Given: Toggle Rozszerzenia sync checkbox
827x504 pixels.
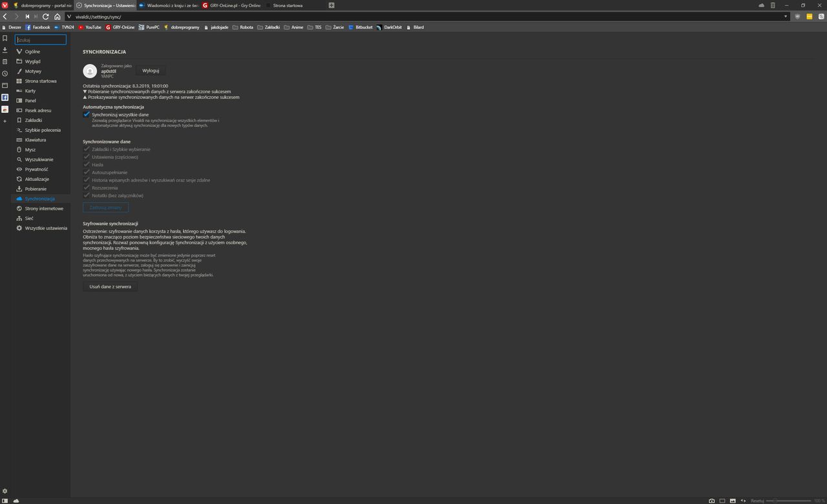Looking at the screenshot, I should tap(87, 187).
